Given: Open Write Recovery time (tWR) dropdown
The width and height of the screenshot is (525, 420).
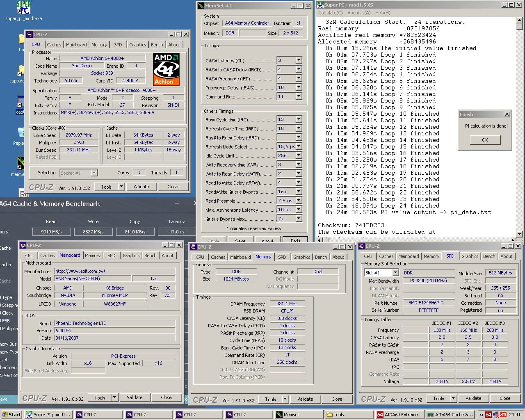Looking at the screenshot, I should pos(299,164).
